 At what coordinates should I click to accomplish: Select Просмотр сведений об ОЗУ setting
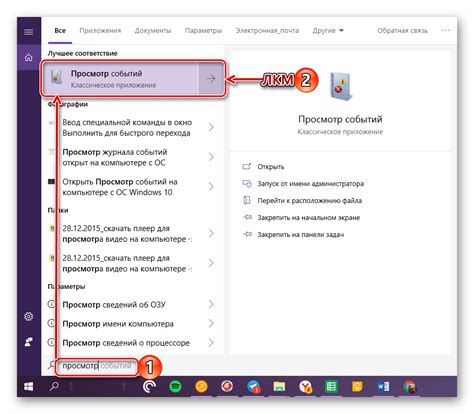coord(114,305)
